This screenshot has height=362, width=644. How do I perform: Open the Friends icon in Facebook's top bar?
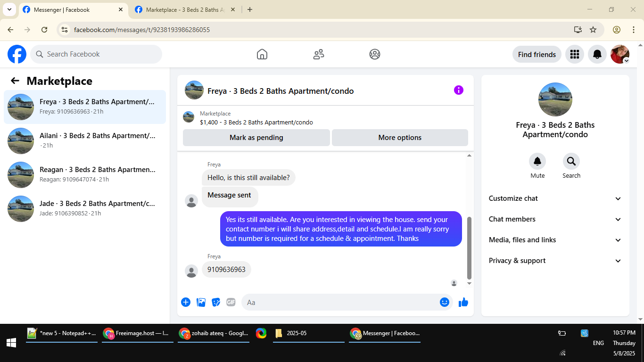[x=319, y=54]
